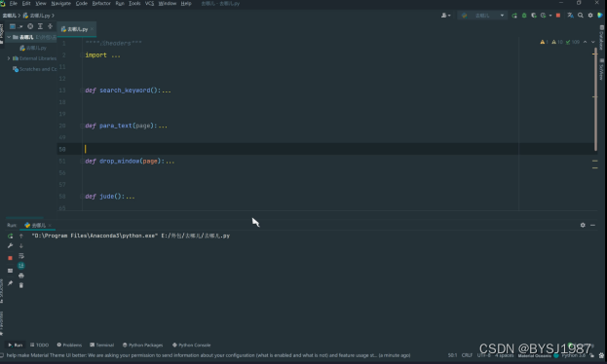Stop the running process in main toolbar
Image resolution: width=607 pixels, height=364 pixels.
[558, 16]
